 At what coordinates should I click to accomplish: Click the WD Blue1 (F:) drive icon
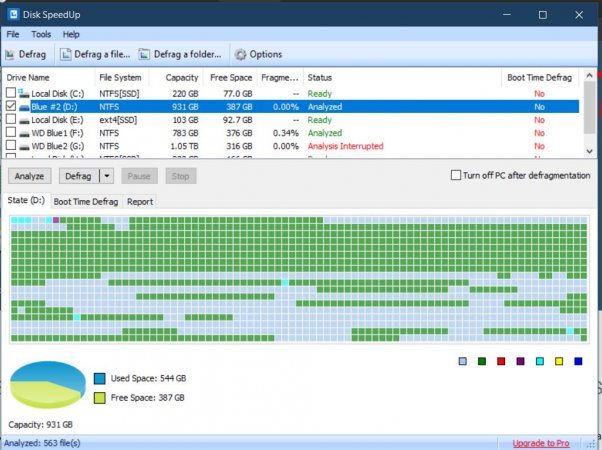(24, 134)
